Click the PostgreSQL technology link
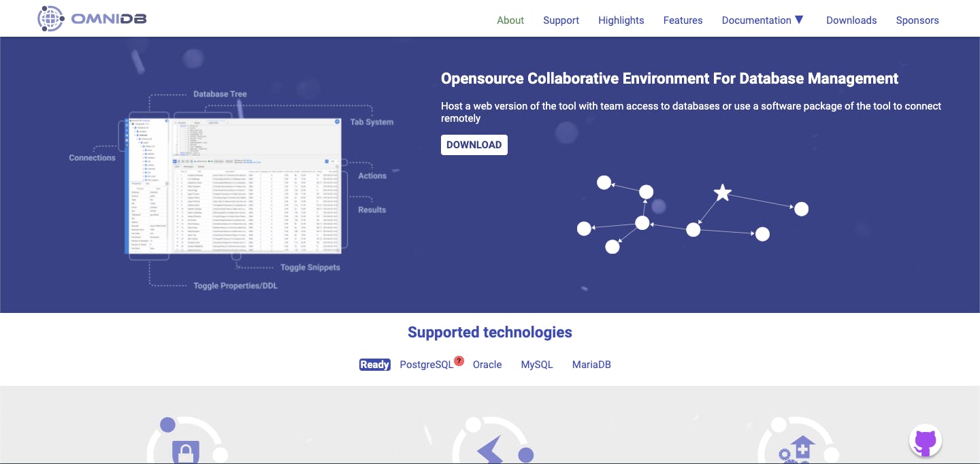980x464 pixels. tap(427, 365)
